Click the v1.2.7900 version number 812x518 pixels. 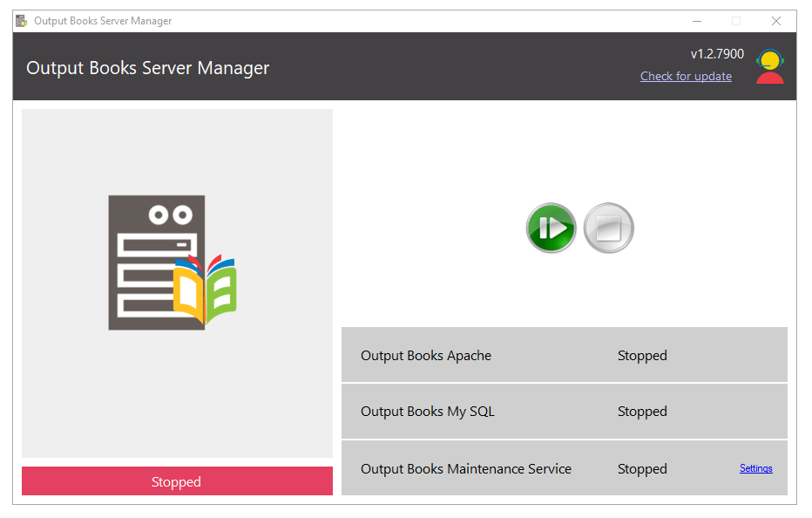(717, 54)
